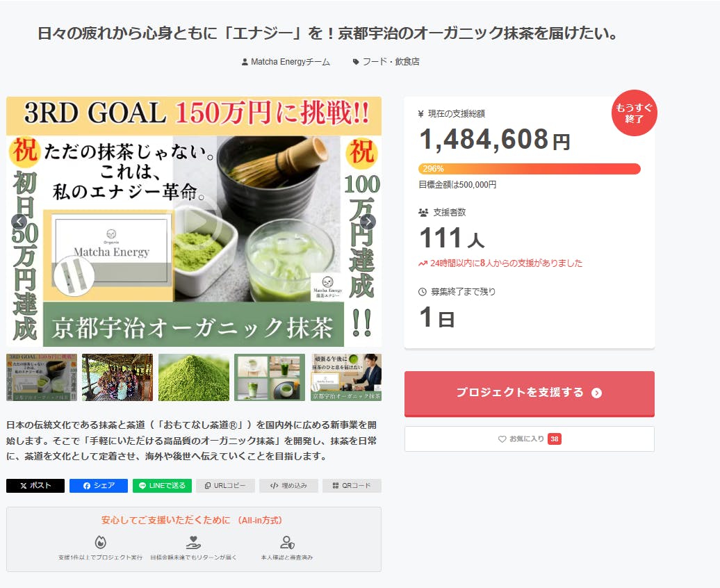Open the embed code option

(288, 486)
